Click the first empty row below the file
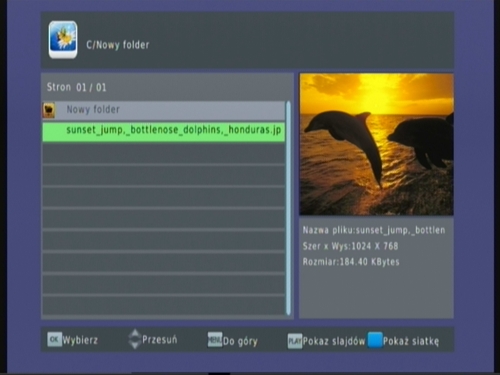The height and width of the screenshot is (375, 500). point(164,153)
